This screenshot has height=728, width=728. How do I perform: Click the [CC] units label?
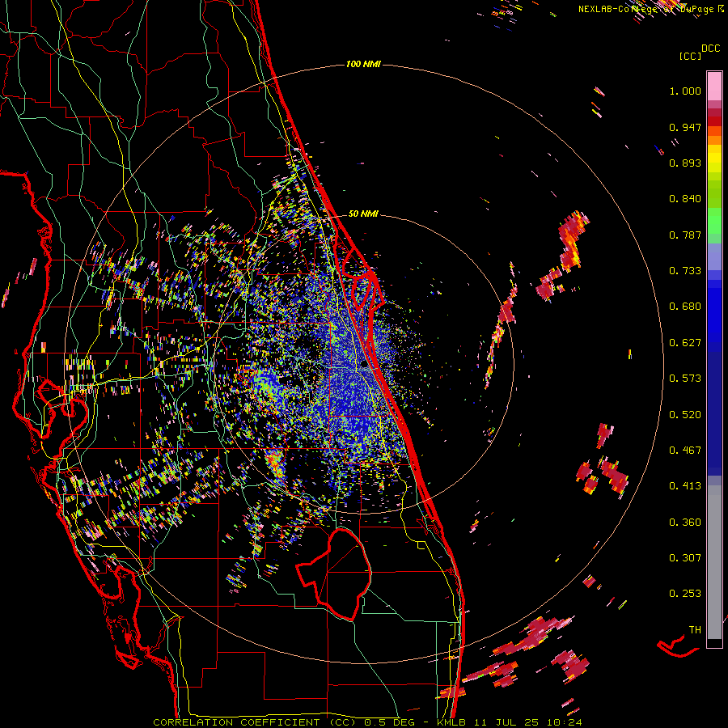click(690, 56)
